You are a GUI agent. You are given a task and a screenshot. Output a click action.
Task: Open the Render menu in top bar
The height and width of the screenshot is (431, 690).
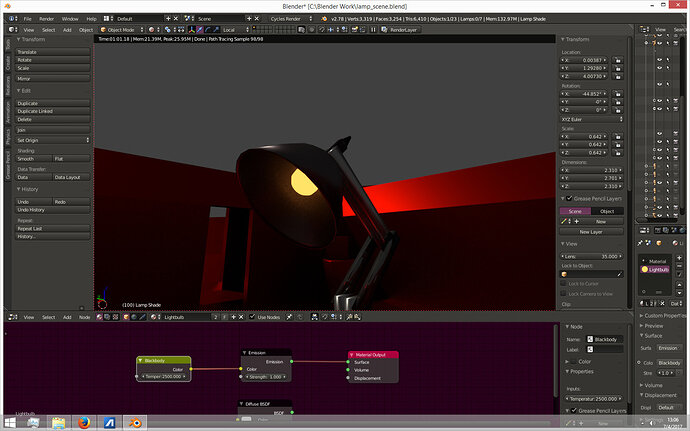[x=46, y=18]
